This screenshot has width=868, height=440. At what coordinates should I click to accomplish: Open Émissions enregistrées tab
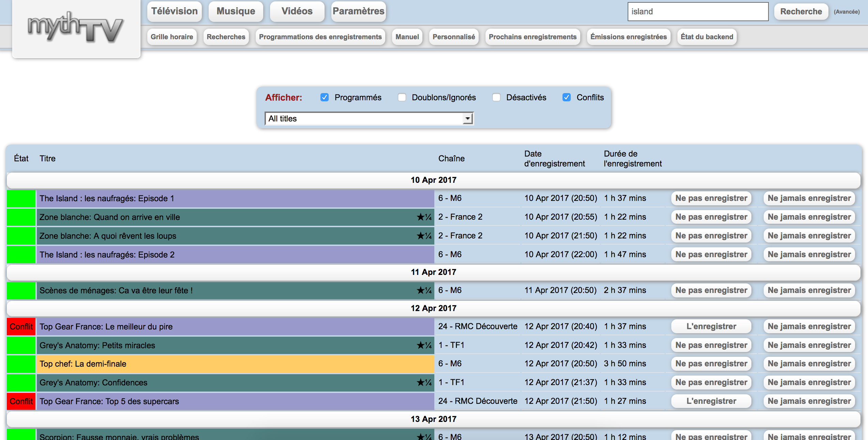(629, 37)
